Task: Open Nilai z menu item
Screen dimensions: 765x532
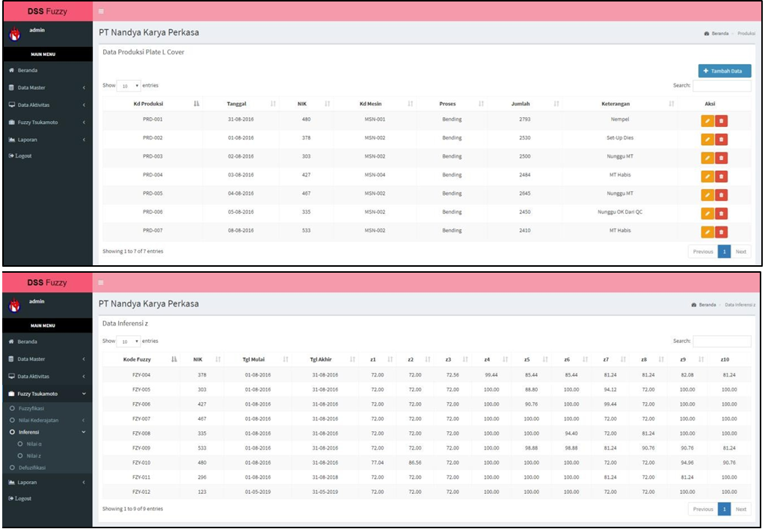Action: [x=34, y=456]
